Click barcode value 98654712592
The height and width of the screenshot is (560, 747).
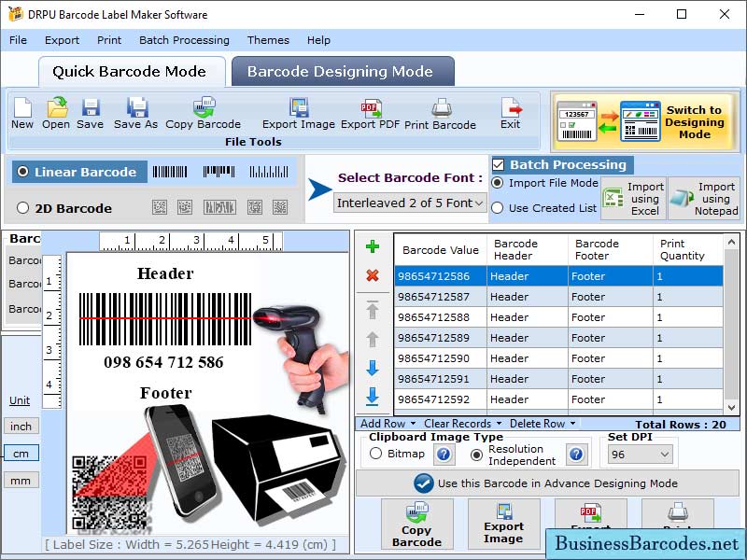433,399
